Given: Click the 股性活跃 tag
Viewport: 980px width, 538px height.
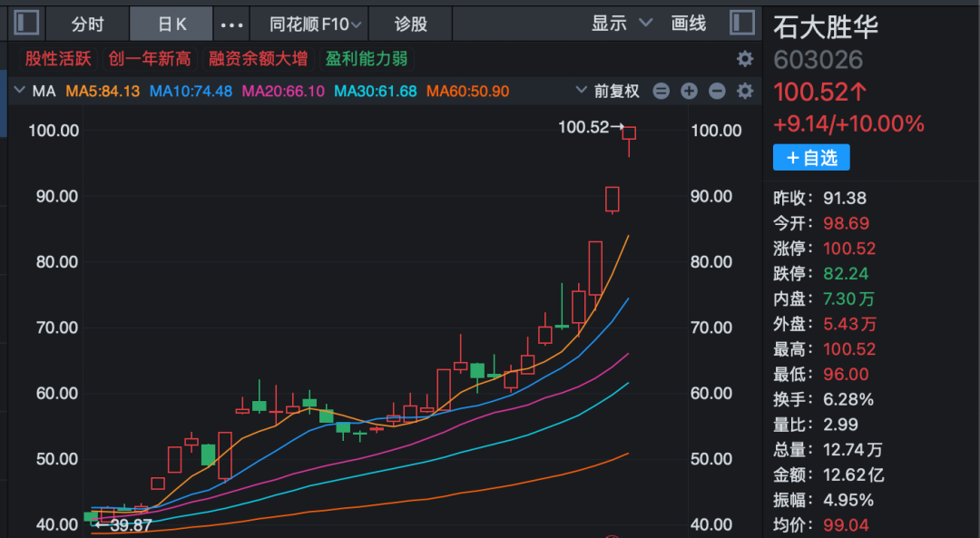Looking at the screenshot, I should pyautogui.click(x=58, y=59).
